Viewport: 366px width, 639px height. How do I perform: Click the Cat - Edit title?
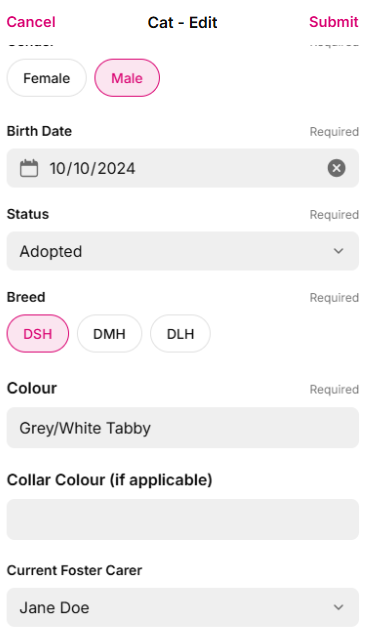point(182,22)
